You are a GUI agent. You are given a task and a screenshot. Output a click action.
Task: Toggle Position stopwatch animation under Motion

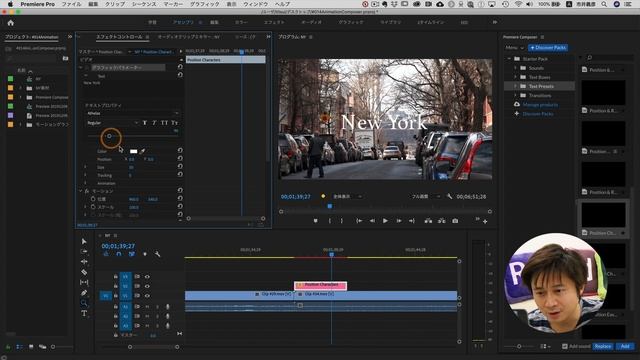[x=93, y=199]
